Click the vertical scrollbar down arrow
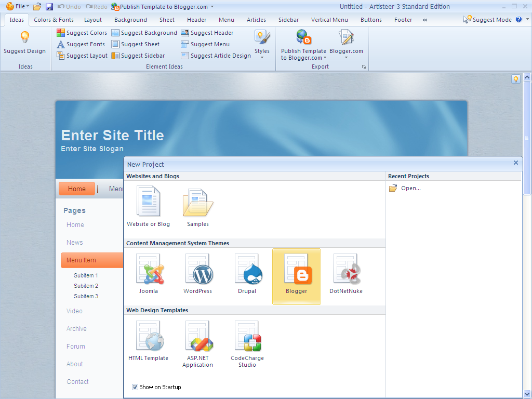This screenshot has height=399, width=532. click(x=527, y=394)
